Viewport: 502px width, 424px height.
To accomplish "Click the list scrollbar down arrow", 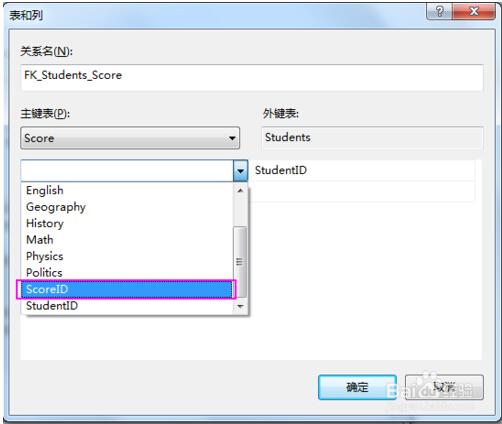I will (x=240, y=306).
